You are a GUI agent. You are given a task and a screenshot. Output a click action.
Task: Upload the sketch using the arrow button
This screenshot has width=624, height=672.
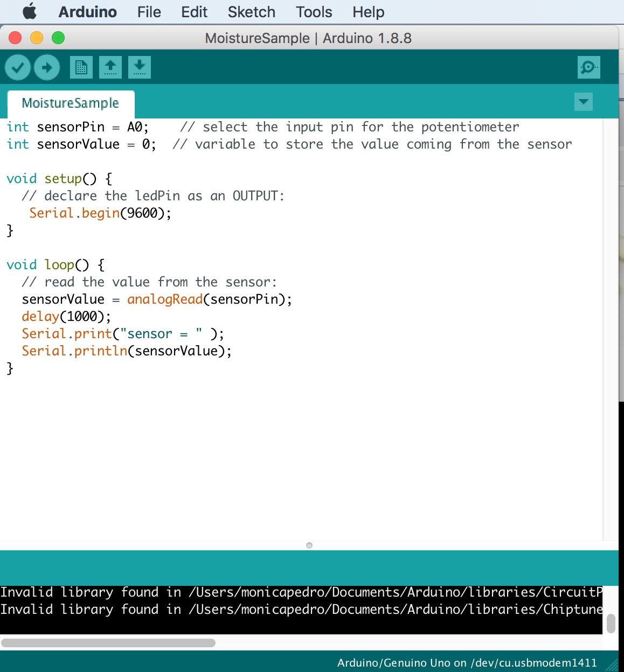pyautogui.click(x=47, y=67)
